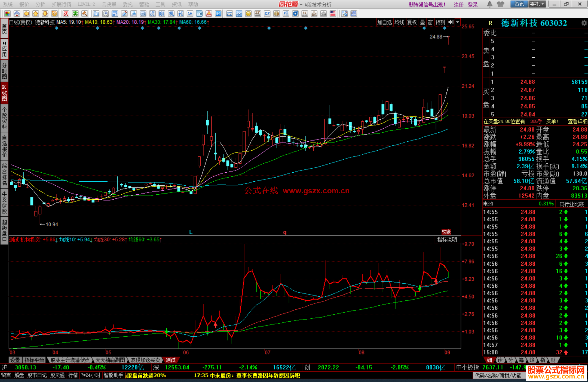This screenshot has height=382, width=588.
Task: Click the US flag market icon
Action: (x=333, y=14)
